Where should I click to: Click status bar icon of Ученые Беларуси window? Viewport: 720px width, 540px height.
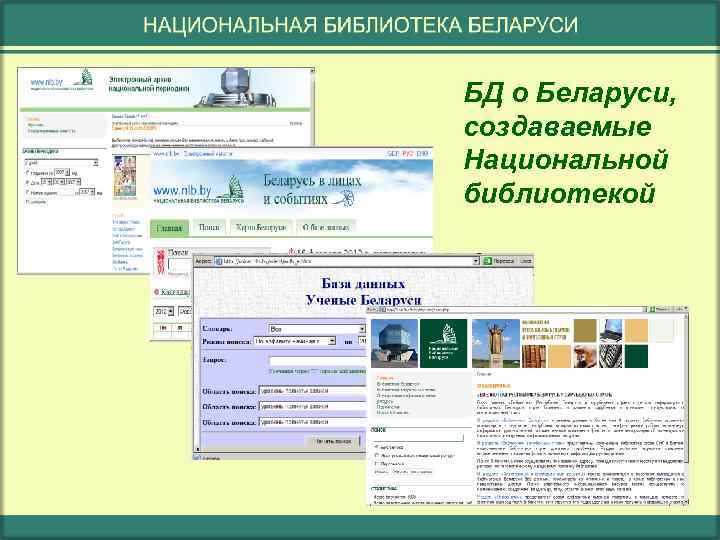(x=197, y=458)
